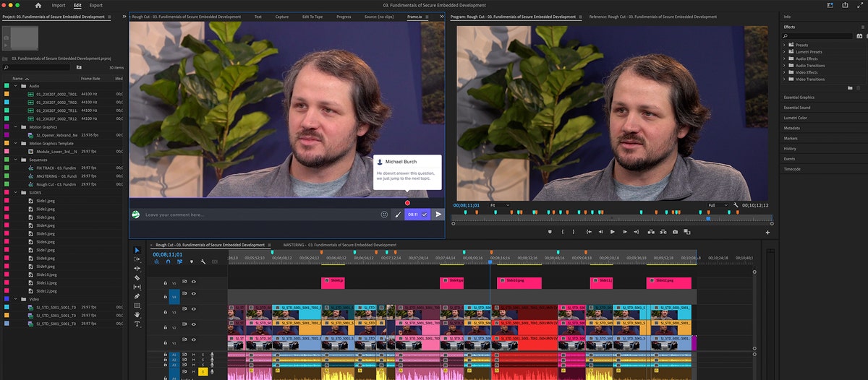Expand Presets folder in Effects
The width and height of the screenshot is (868, 380).
(784, 45)
